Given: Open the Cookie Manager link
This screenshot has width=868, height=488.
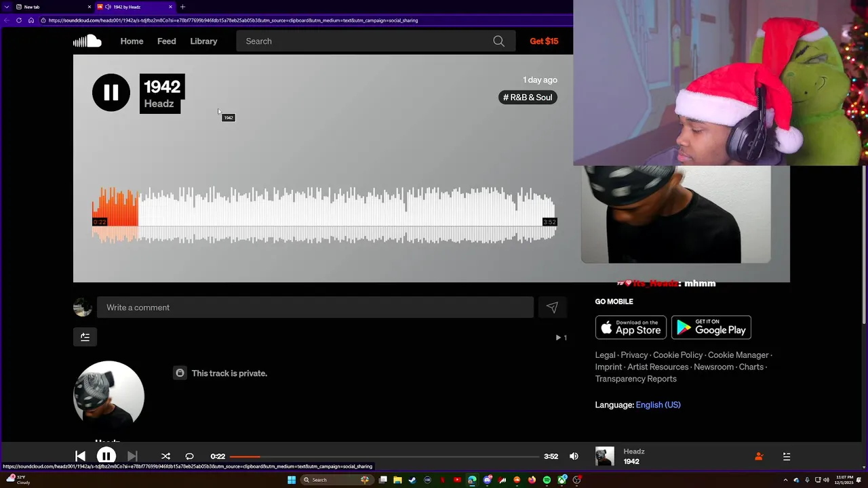Looking at the screenshot, I should point(738,355).
